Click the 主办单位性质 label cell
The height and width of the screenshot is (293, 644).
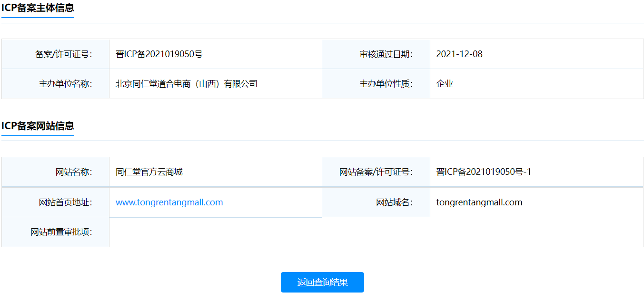click(386, 84)
